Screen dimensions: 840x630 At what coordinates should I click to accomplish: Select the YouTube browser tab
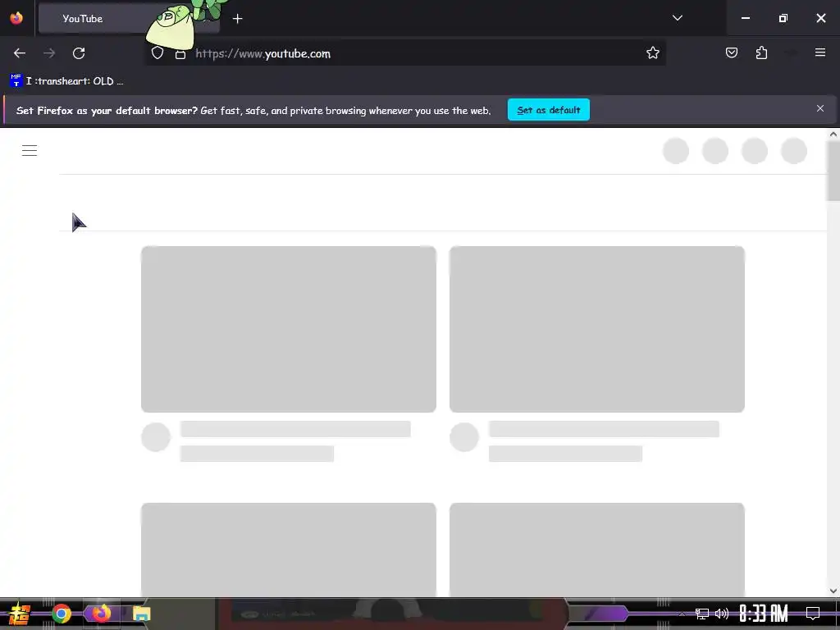coord(129,18)
